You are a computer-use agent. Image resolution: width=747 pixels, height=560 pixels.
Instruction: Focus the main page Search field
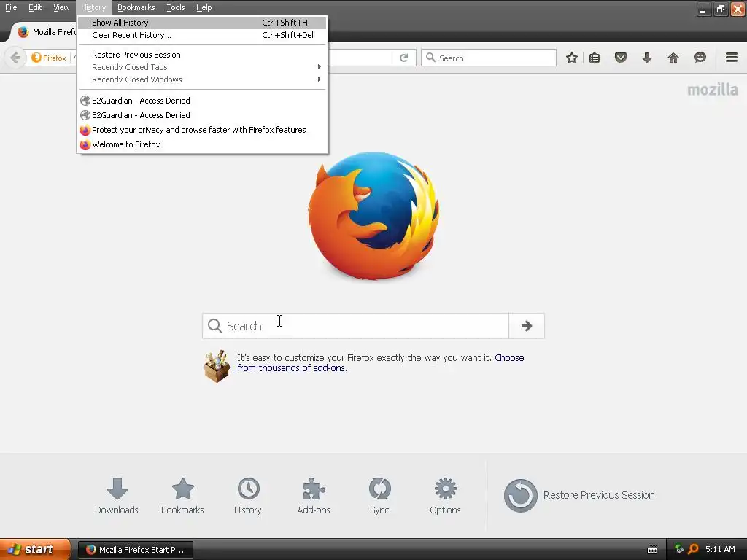(355, 326)
